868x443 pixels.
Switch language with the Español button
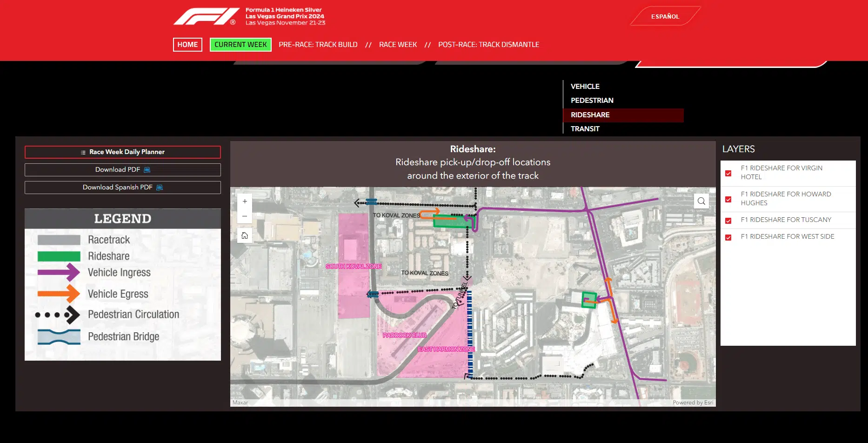pos(665,16)
